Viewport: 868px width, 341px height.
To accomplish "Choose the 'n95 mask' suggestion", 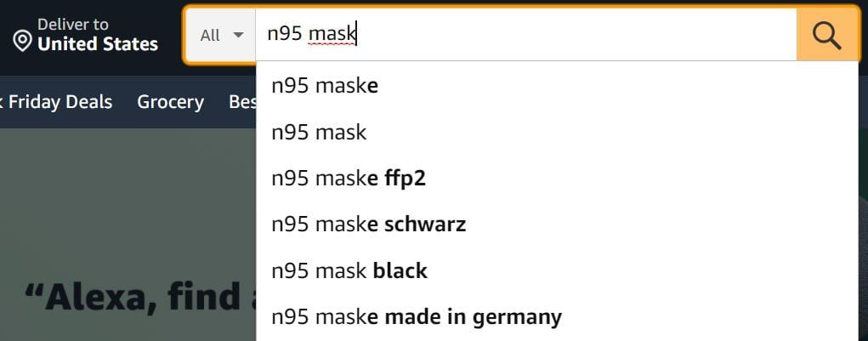I will [x=557, y=133].
